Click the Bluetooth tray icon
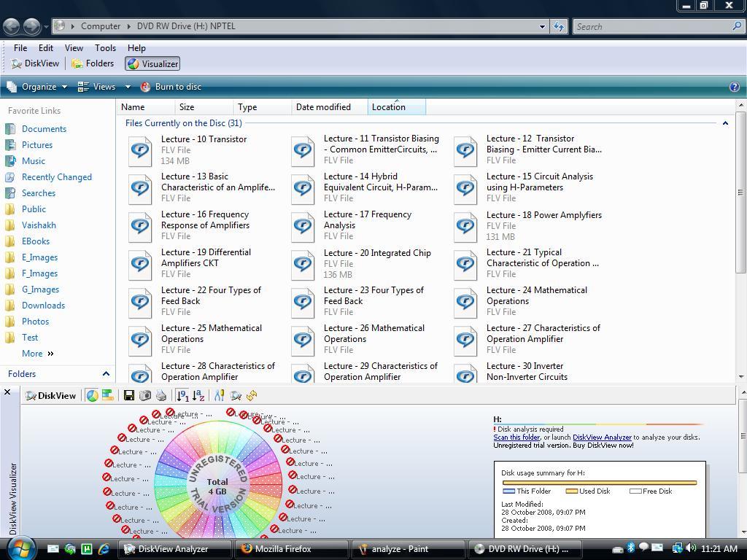 (x=631, y=548)
